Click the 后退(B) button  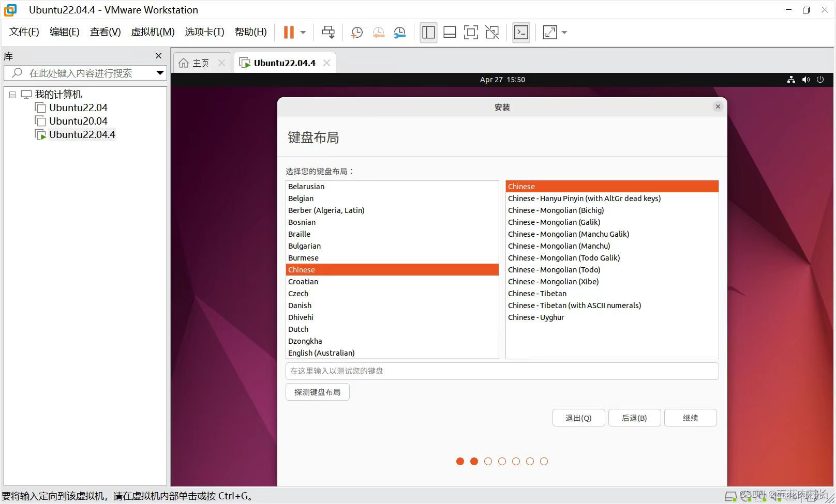(634, 418)
